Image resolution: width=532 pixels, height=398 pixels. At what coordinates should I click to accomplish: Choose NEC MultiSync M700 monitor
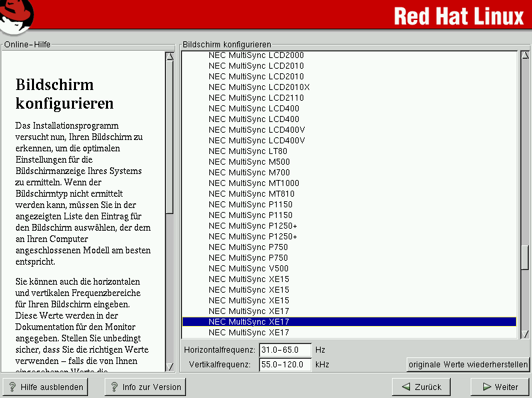coord(249,173)
